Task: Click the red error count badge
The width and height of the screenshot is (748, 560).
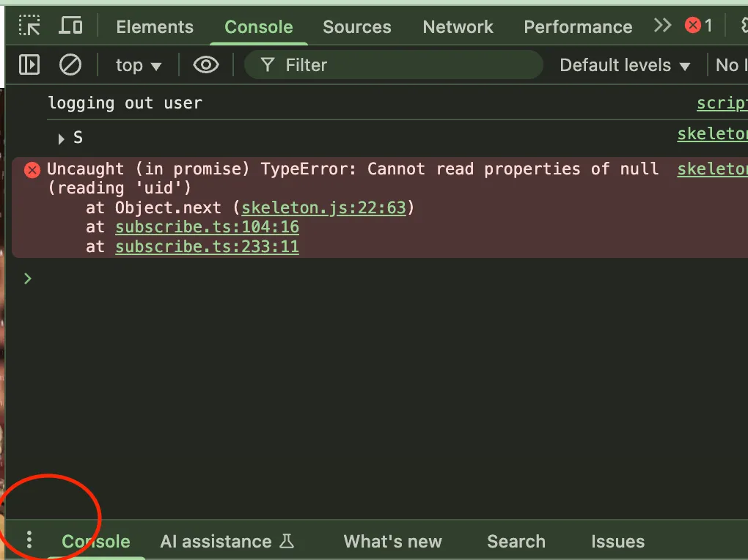Action: pos(699,26)
